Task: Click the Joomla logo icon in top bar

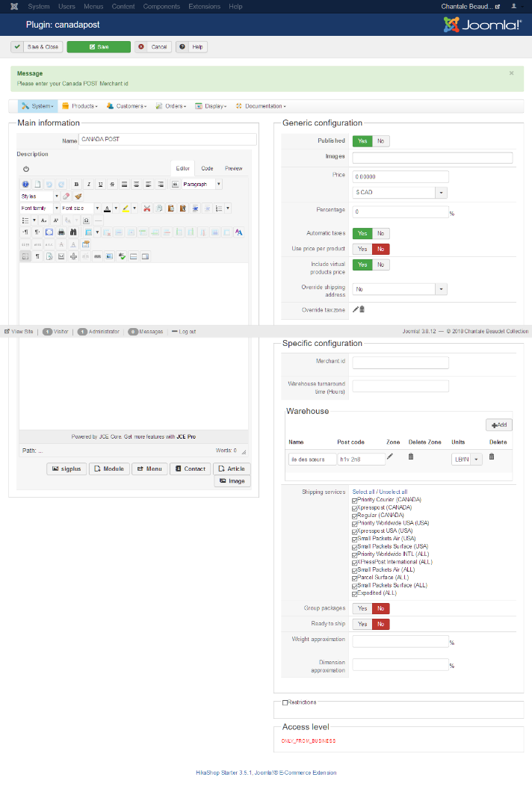Action: pos(14,6)
